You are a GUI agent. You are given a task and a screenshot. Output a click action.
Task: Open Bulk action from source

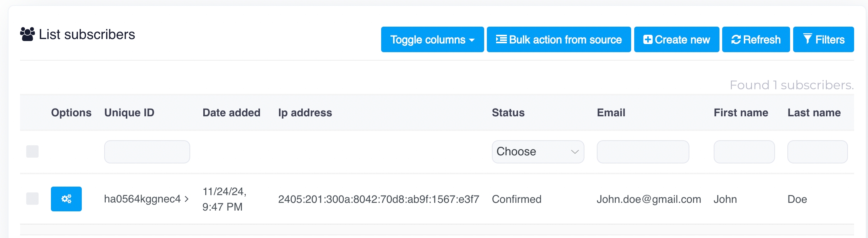click(559, 39)
